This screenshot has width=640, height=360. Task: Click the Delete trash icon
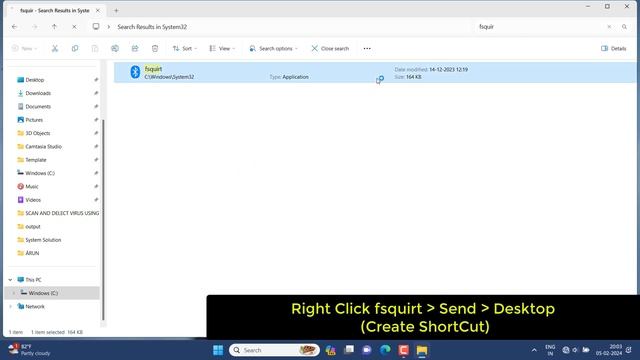pos(155,49)
